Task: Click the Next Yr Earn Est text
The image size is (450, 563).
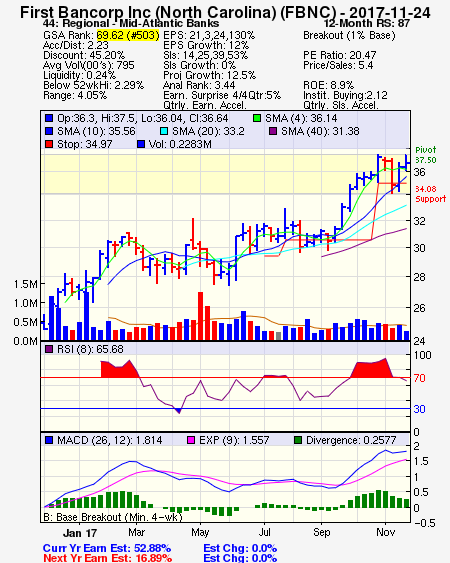Action: (x=107, y=558)
